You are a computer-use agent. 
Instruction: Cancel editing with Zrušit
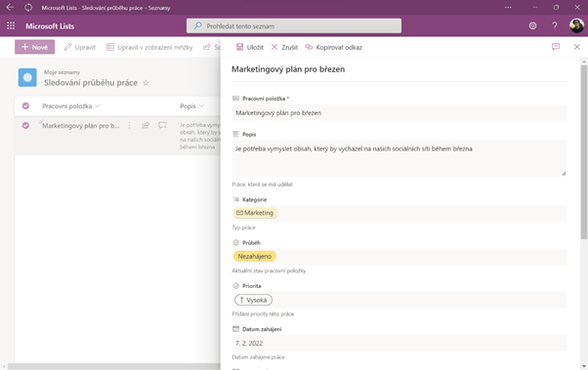point(284,47)
